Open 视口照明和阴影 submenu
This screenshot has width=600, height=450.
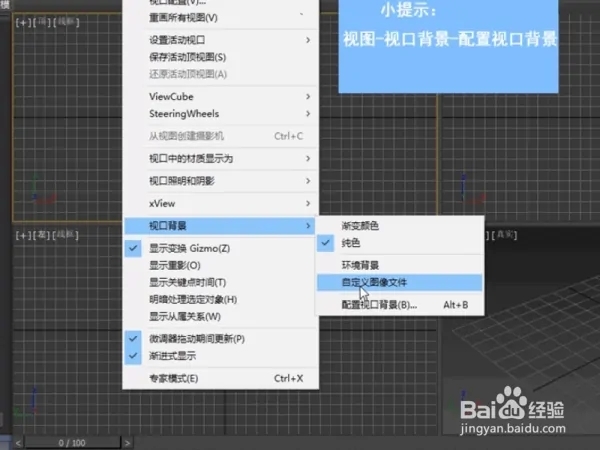coord(220,181)
